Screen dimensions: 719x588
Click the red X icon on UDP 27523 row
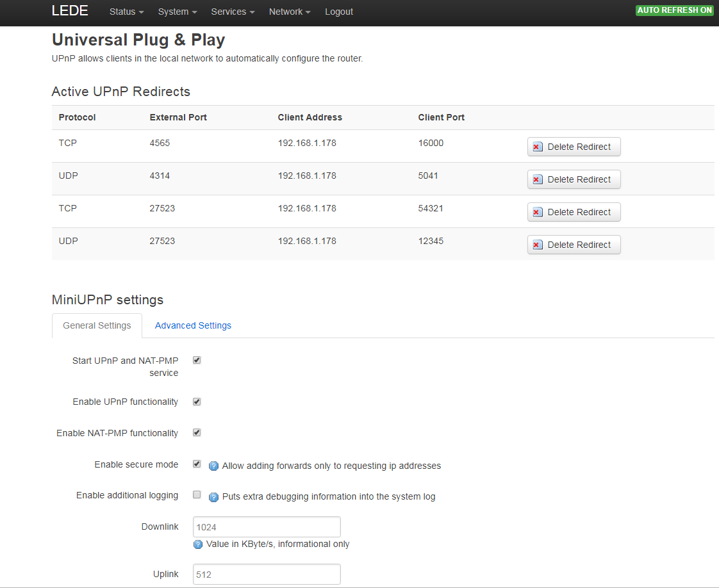(x=537, y=244)
